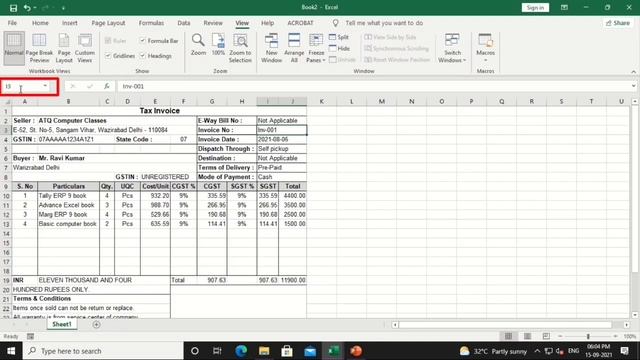
Task: Open the Insert tab
Action: click(x=69, y=23)
